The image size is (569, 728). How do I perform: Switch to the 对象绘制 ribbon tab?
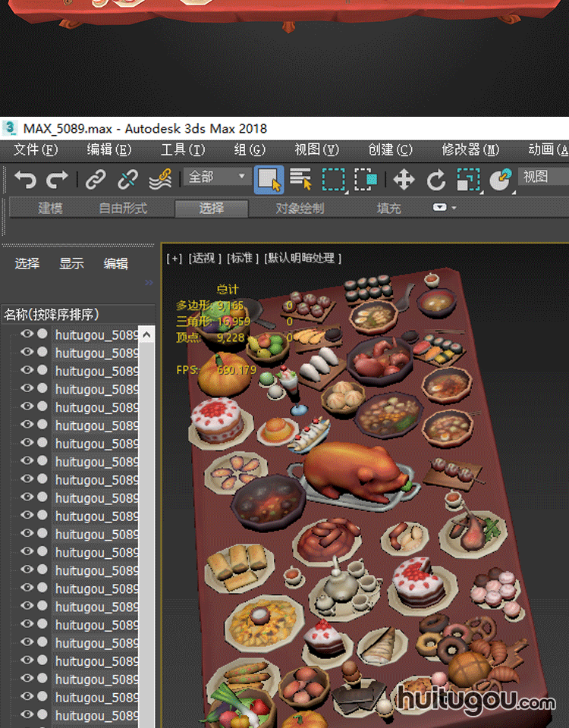click(300, 208)
